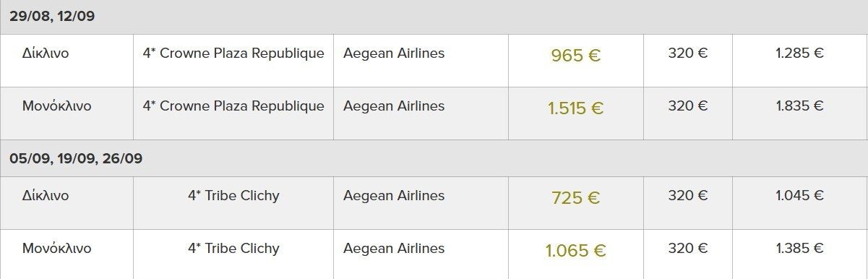Select Δίκλινο room type for Crowne Plaza
The width and height of the screenshot is (868, 279).
46,53
